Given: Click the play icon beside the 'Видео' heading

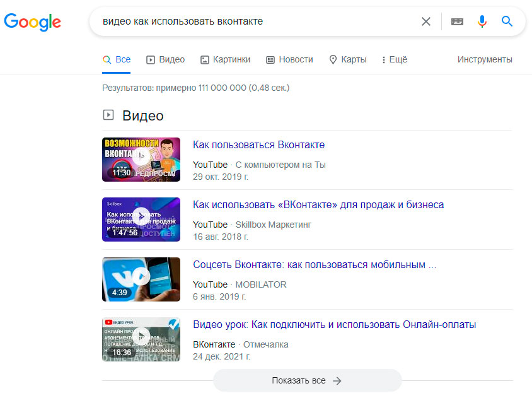Looking at the screenshot, I should [x=108, y=115].
